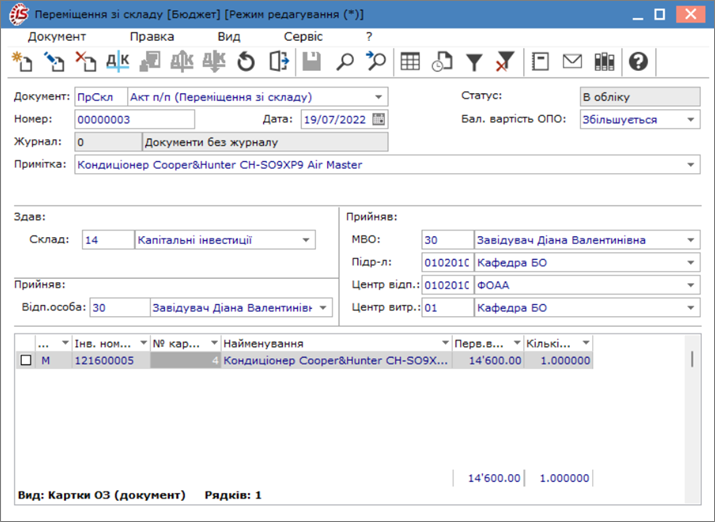This screenshot has height=522, width=715.
Task: Open the Вид menu
Action: click(229, 37)
